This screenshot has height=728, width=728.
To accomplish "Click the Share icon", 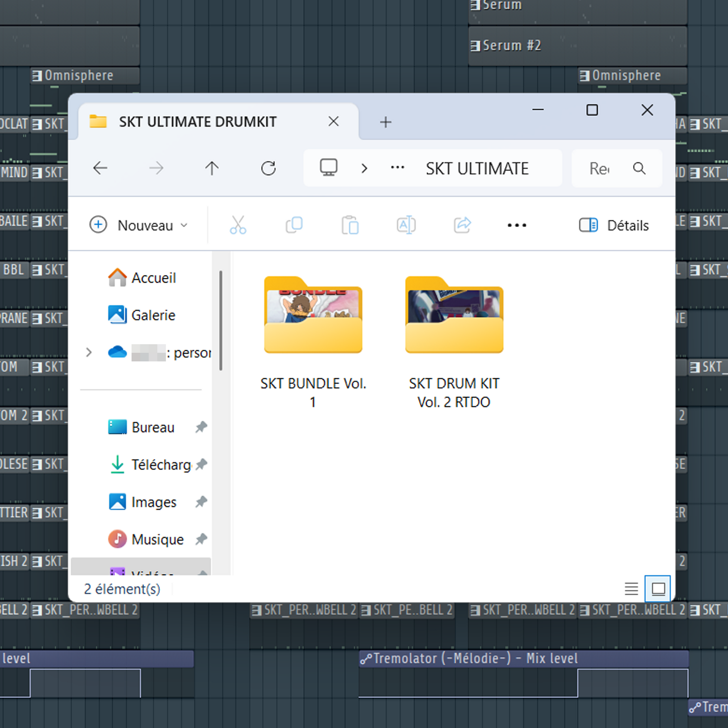I will click(x=462, y=225).
